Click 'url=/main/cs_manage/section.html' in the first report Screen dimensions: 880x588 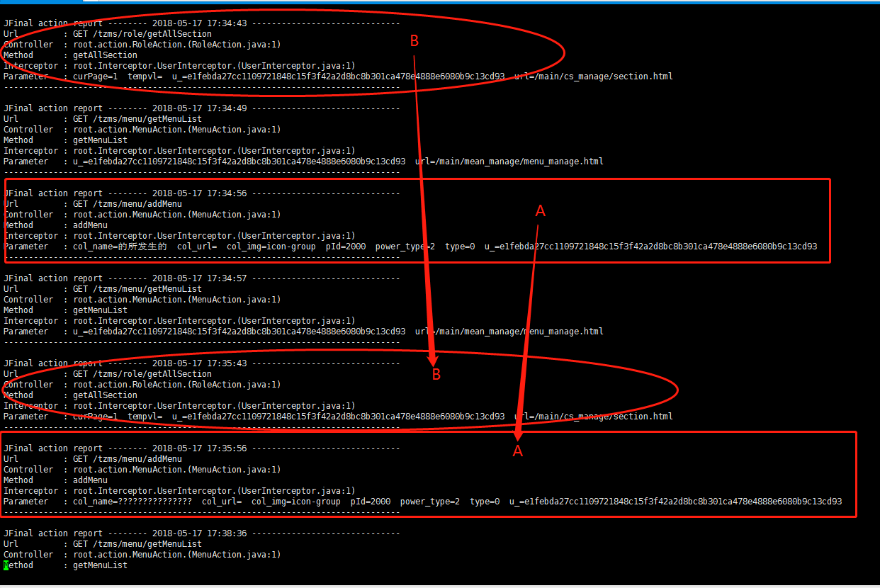(594, 77)
